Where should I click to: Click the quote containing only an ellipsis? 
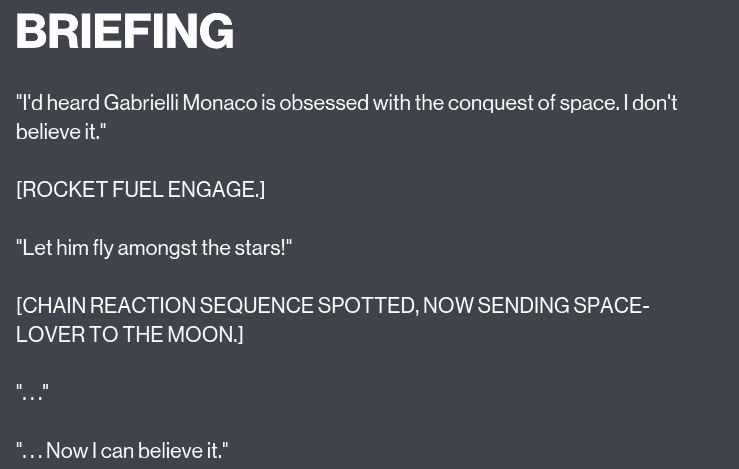coord(32,393)
